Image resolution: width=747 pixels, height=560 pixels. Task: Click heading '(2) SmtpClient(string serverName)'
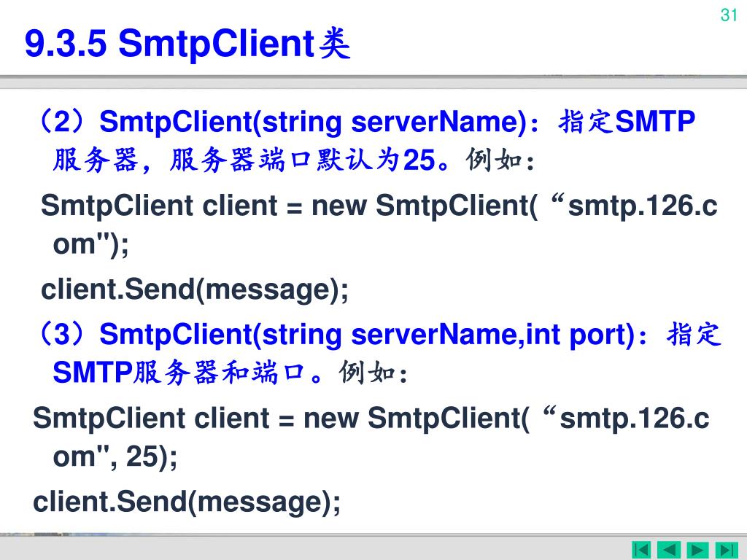282,122
